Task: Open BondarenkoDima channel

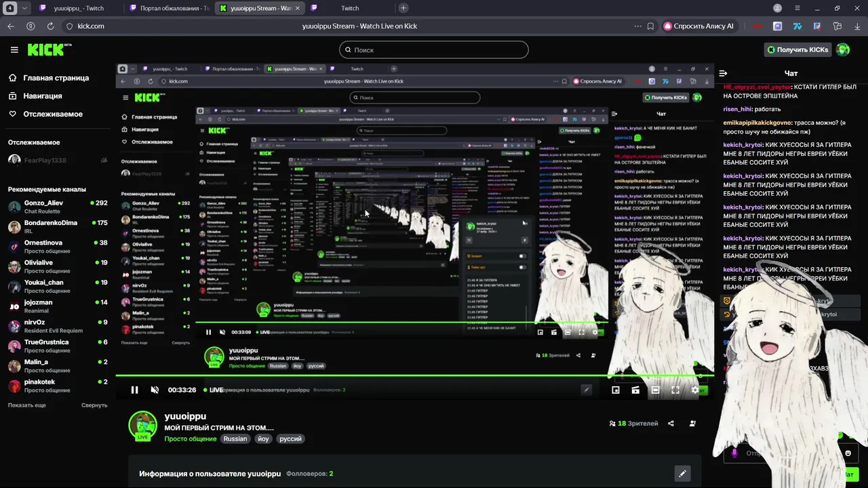Action: pyautogui.click(x=58, y=226)
